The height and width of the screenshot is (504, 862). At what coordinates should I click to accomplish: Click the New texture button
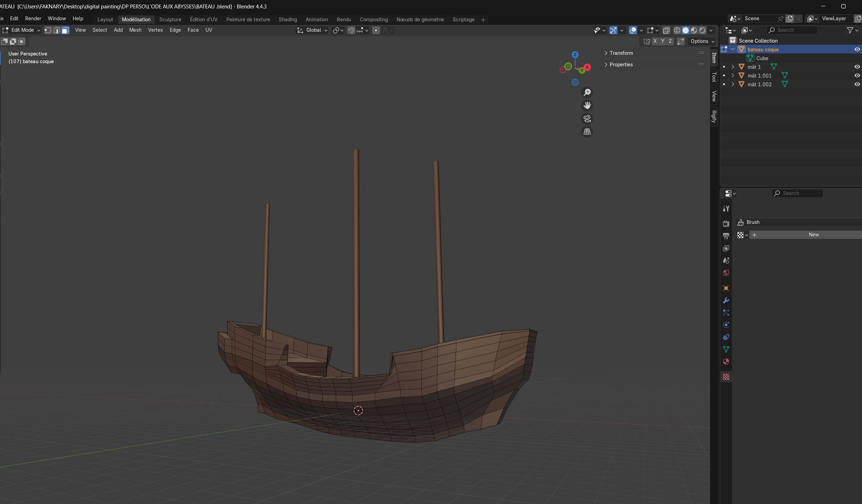coord(813,235)
